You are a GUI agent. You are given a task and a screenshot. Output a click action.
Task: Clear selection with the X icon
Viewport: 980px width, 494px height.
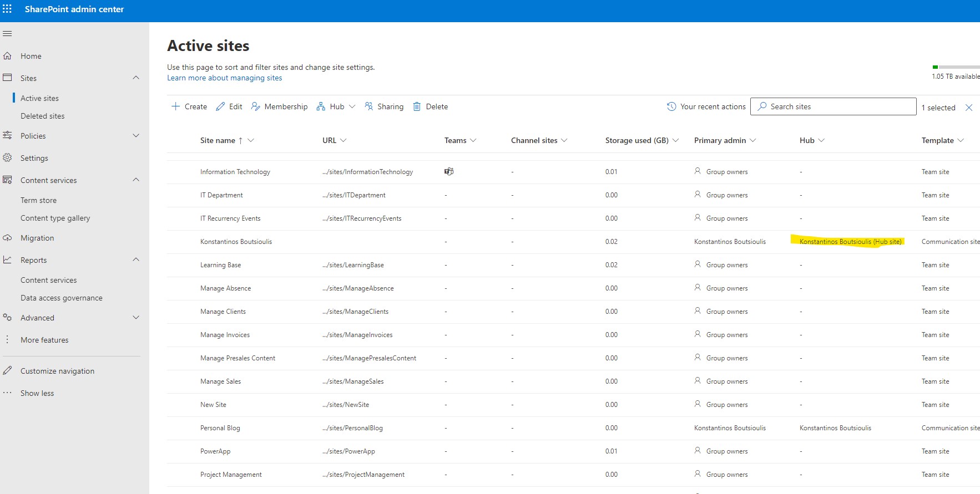pos(969,108)
